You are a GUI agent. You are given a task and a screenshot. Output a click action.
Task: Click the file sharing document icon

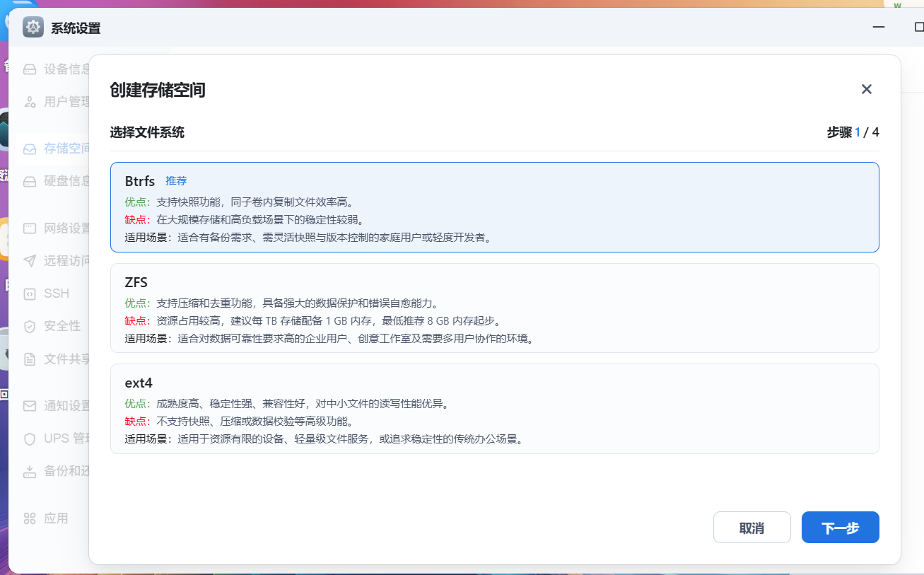click(x=30, y=359)
